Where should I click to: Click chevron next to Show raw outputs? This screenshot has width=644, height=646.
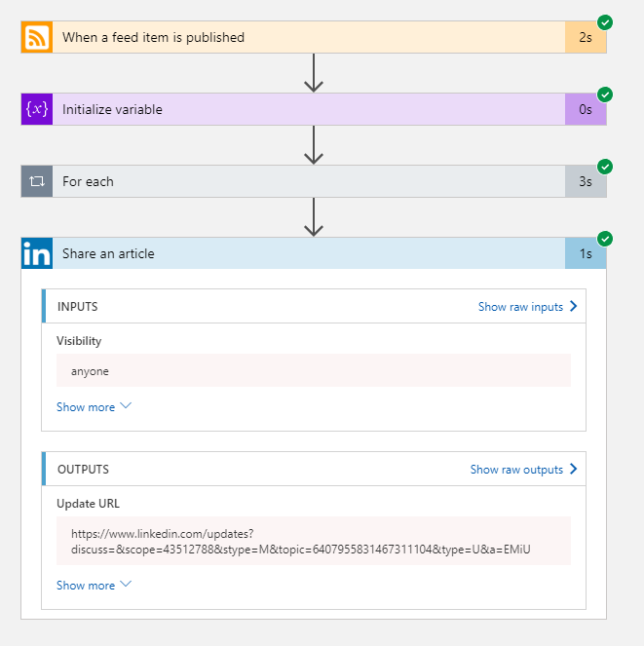click(x=573, y=469)
